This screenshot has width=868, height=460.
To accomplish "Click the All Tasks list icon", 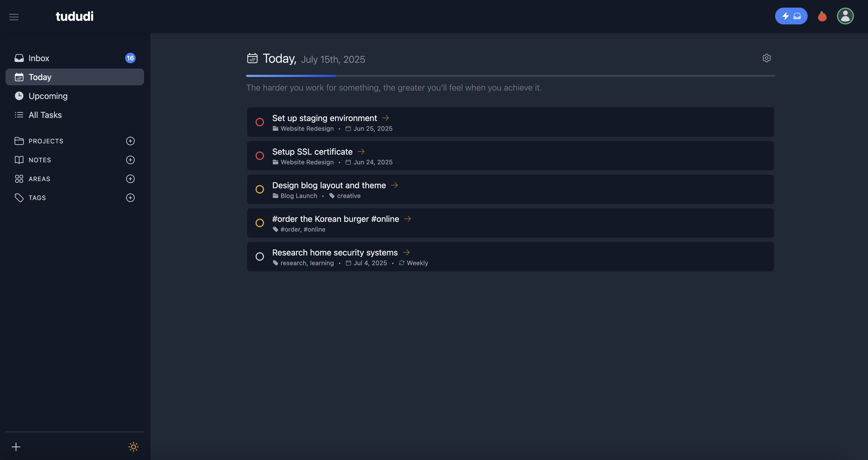I will pyautogui.click(x=19, y=115).
